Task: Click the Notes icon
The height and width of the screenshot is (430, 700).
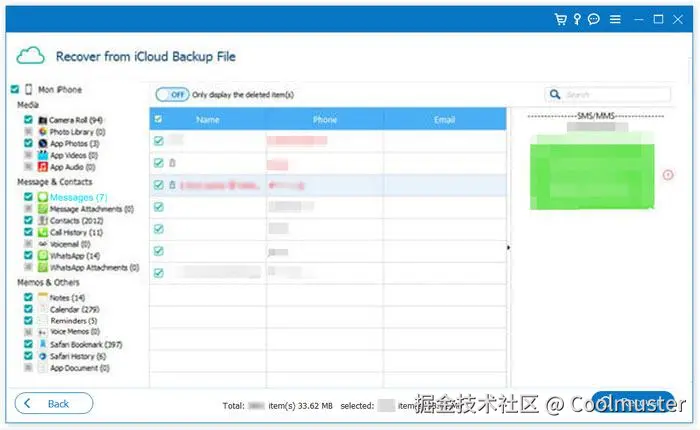Action: coord(42,297)
